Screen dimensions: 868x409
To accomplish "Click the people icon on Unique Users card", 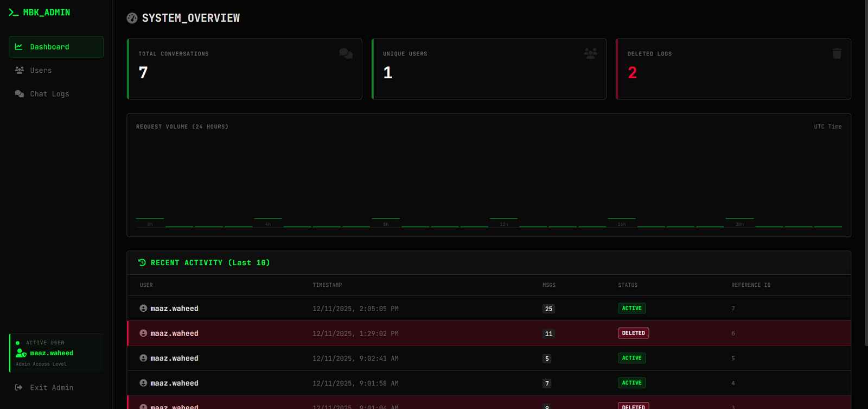I will [x=590, y=53].
